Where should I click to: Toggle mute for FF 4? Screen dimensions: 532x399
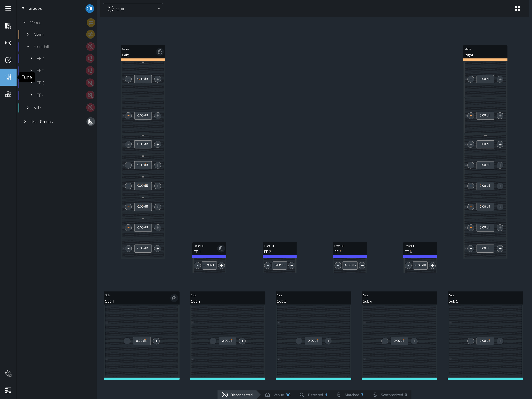(90, 95)
